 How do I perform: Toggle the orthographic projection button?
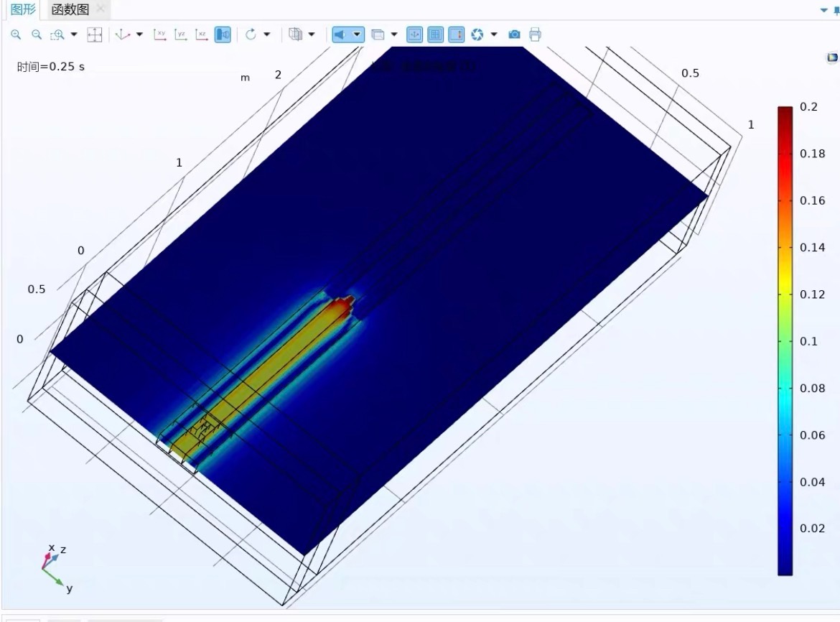click(x=223, y=34)
